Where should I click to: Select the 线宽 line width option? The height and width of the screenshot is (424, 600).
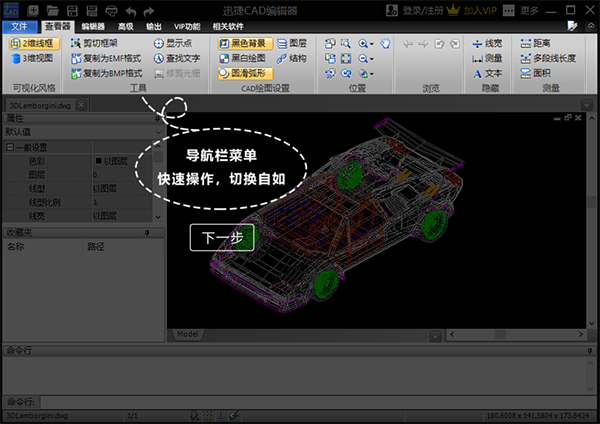tap(487, 43)
